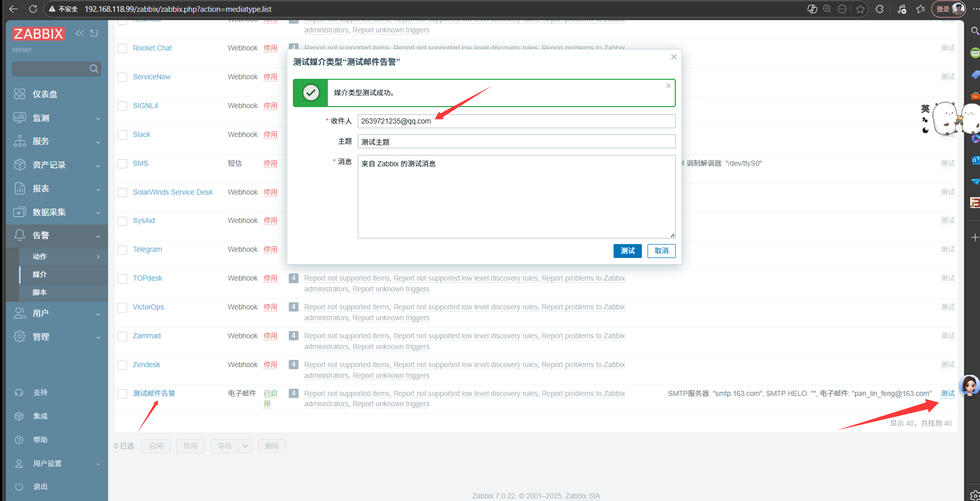This screenshot has width=980, height=501.
Task: Click the zoom magnifier icon in address bar
Action: pyautogui.click(x=827, y=9)
